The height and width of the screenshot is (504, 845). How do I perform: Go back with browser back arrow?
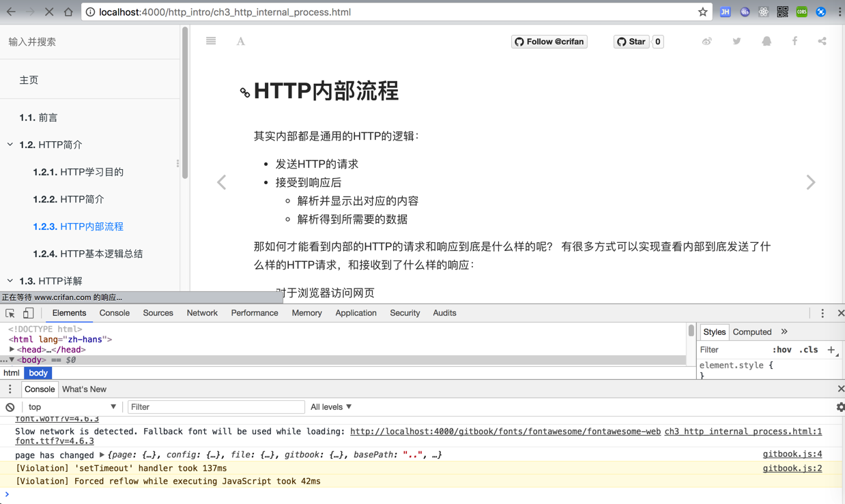(11, 12)
